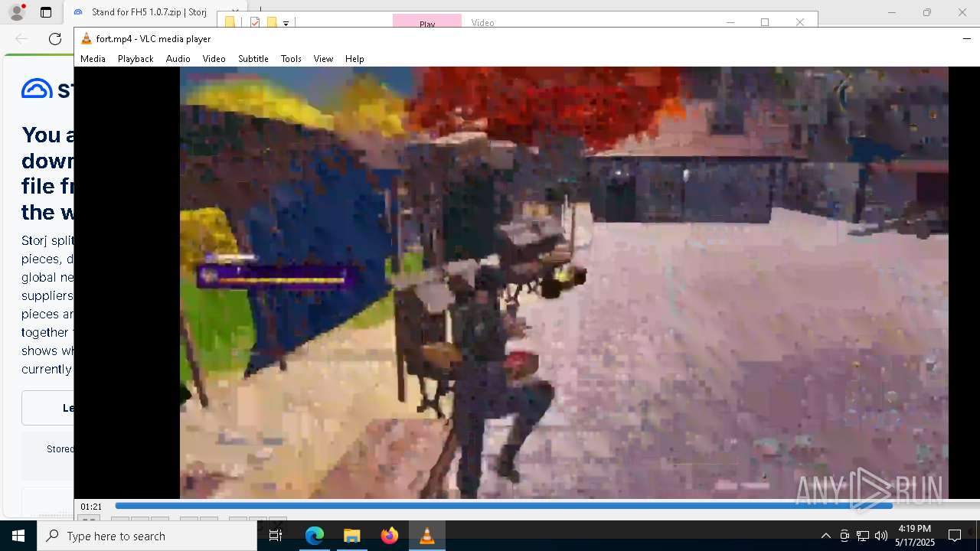This screenshot has width=980, height=551.
Task: Click the New folder icon in File Explorer toolbar
Action: pos(271,23)
